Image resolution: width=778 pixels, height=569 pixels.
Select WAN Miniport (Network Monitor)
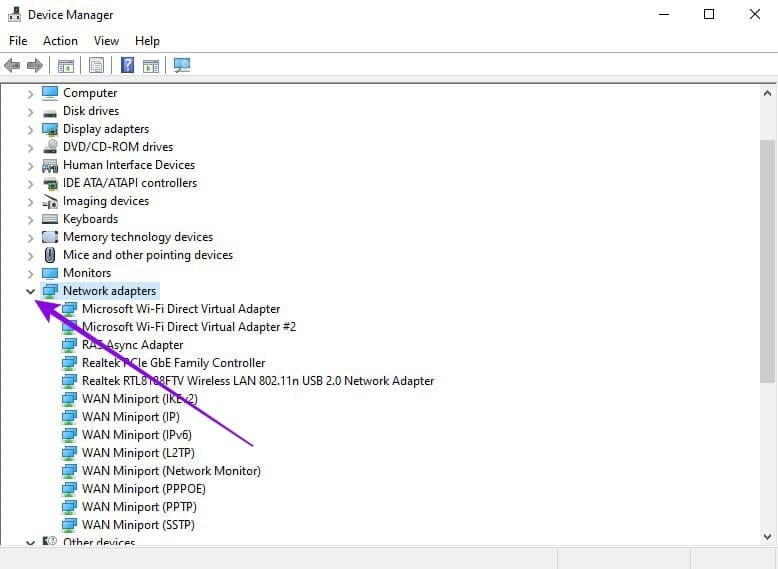click(x=171, y=471)
